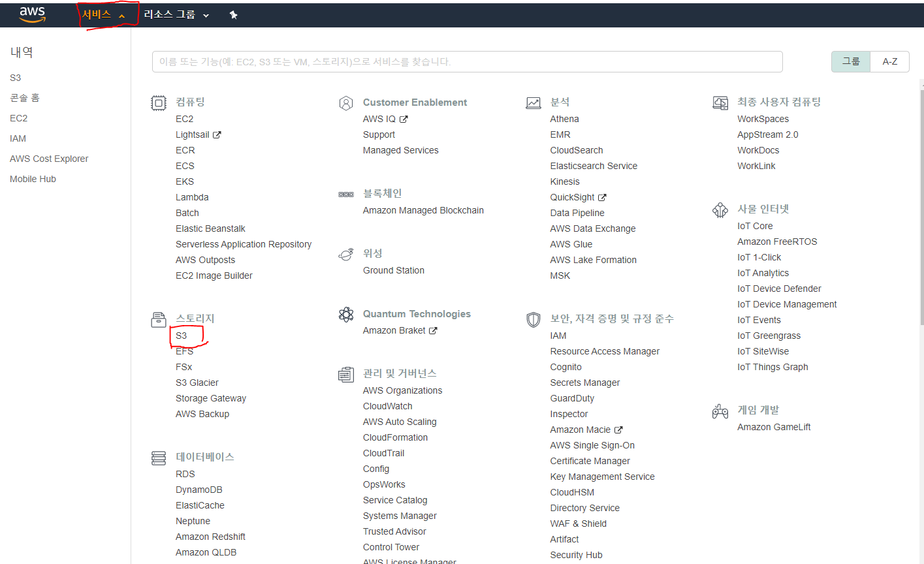Image resolution: width=924 pixels, height=564 pixels.
Task: Click external-link icon next to Amazon Macie
Action: click(618, 430)
